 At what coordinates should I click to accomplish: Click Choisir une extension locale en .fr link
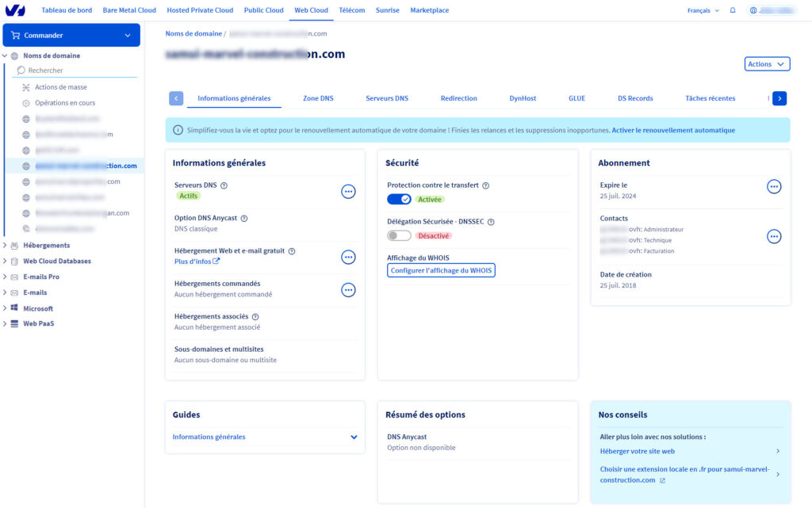coord(684,475)
